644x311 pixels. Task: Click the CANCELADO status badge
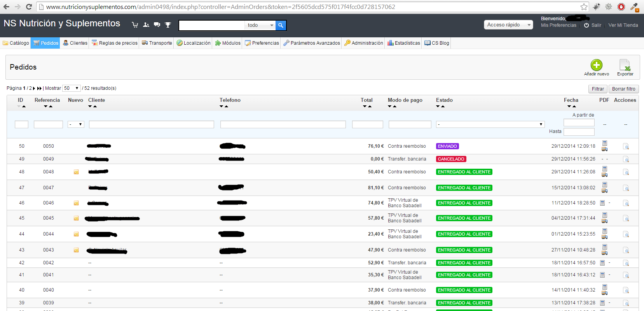pyautogui.click(x=451, y=159)
